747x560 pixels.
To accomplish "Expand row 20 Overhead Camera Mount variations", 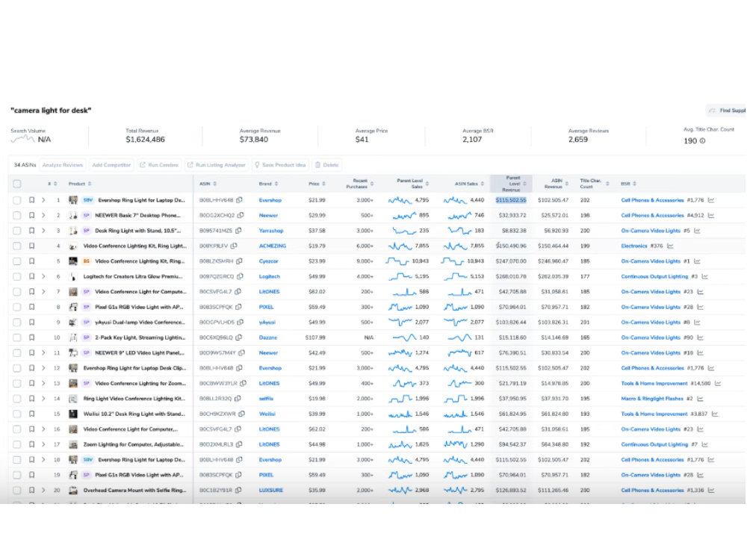I will (43, 490).
